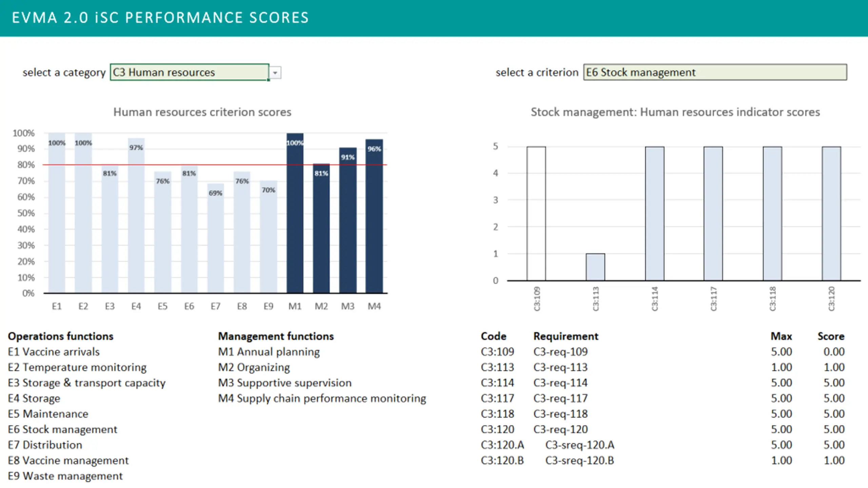Click the Score column header
The width and height of the screenshot is (868, 488).
point(831,336)
